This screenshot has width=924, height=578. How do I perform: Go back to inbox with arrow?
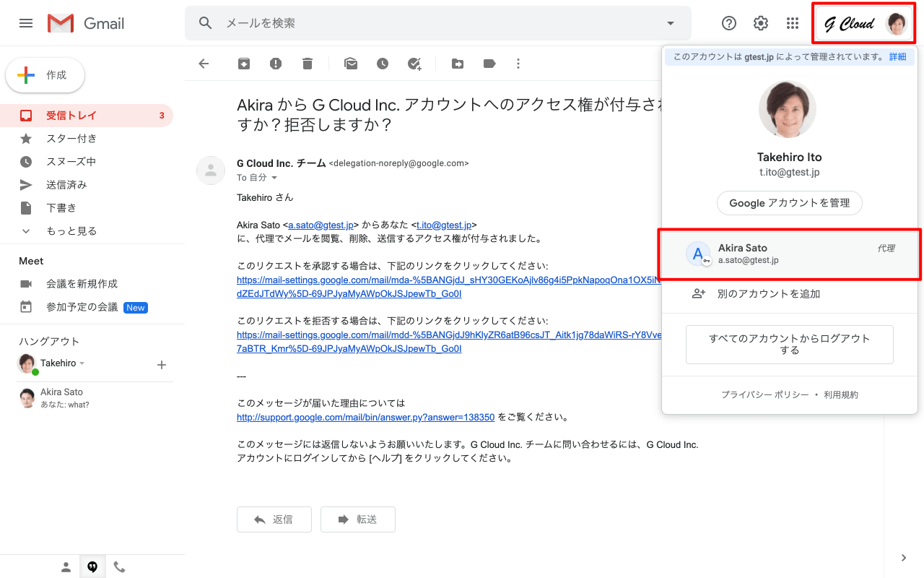click(204, 64)
